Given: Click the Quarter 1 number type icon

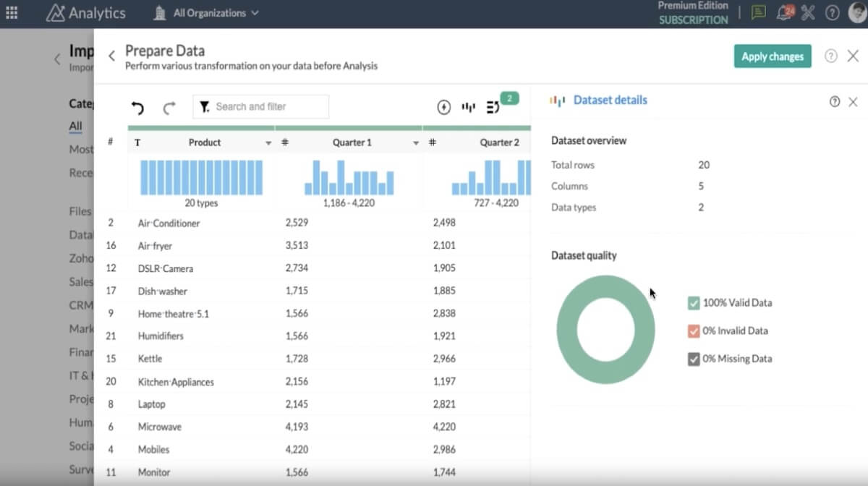Looking at the screenshot, I should [285, 142].
